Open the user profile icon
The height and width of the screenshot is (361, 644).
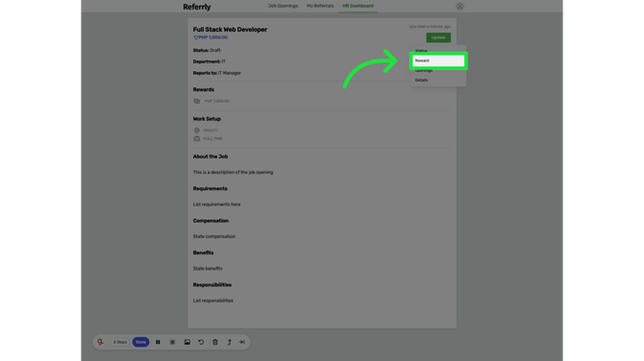pyautogui.click(x=460, y=6)
